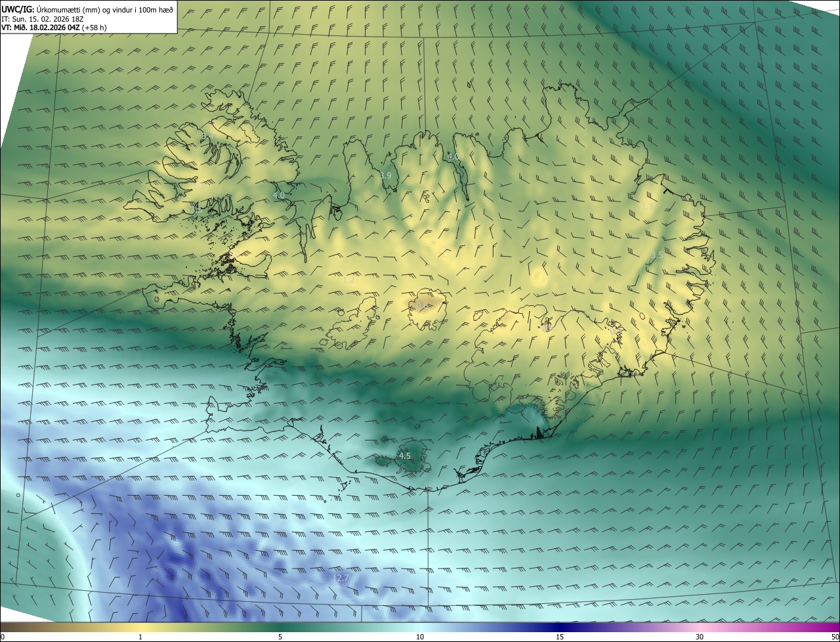Click the 3.4 value label on the map

[207, 136]
